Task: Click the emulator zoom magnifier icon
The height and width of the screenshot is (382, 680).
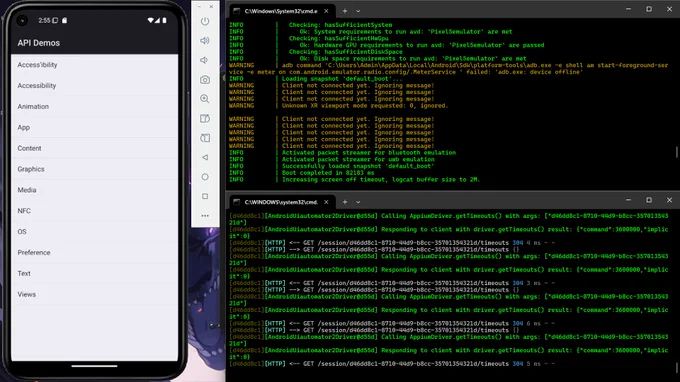Action: (205, 99)
